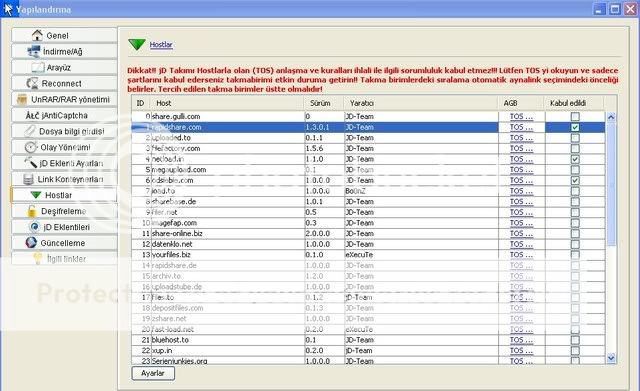The height and width of the screenshot is (391, 640).
Task: Click the icon beside jD Eklentileri
Action: click(x=35, y=227)
